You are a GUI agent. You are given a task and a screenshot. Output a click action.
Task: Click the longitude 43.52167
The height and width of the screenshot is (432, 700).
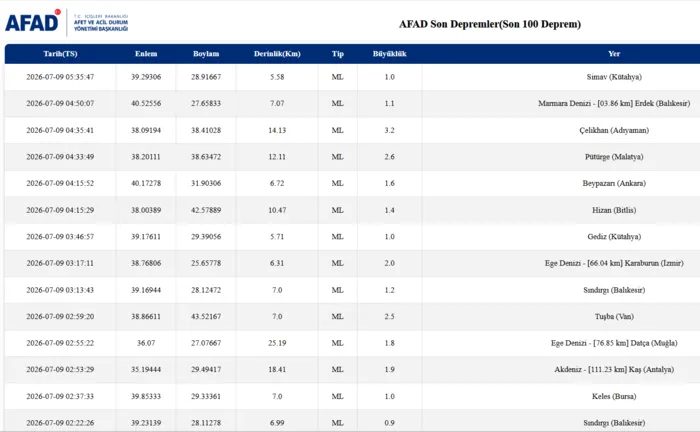[206, 316]
